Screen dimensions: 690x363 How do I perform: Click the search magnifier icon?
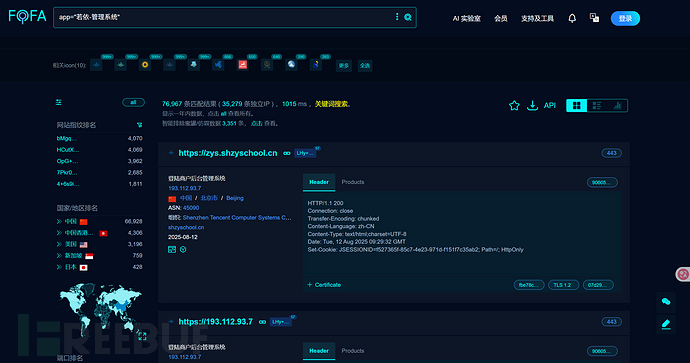pos(408,17)
